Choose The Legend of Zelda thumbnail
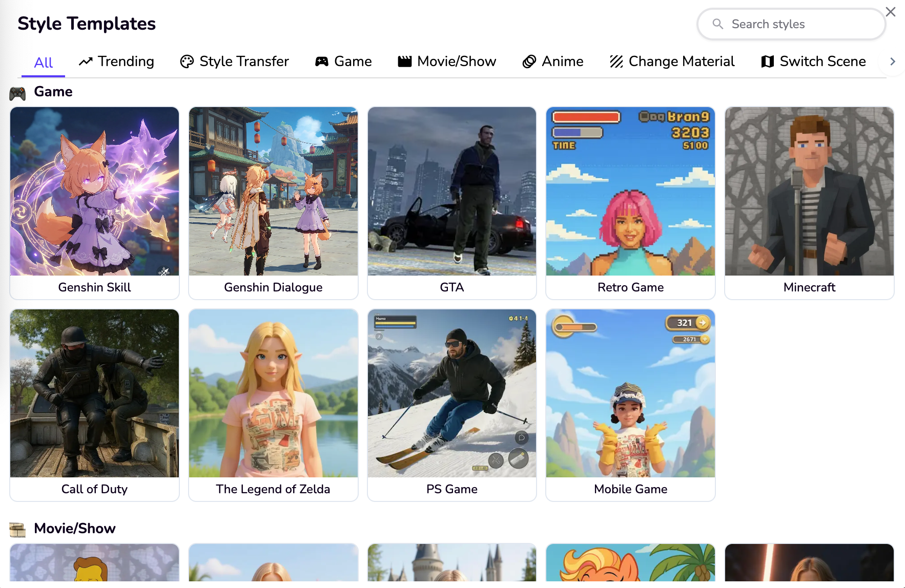 273,393
